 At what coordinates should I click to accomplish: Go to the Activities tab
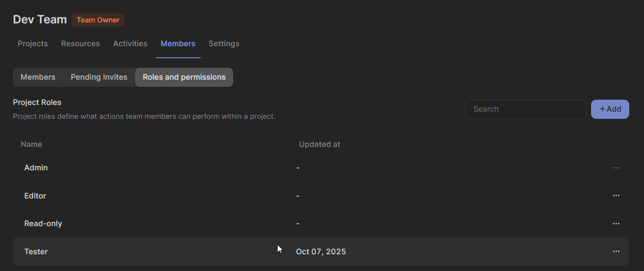coord(130,44)
